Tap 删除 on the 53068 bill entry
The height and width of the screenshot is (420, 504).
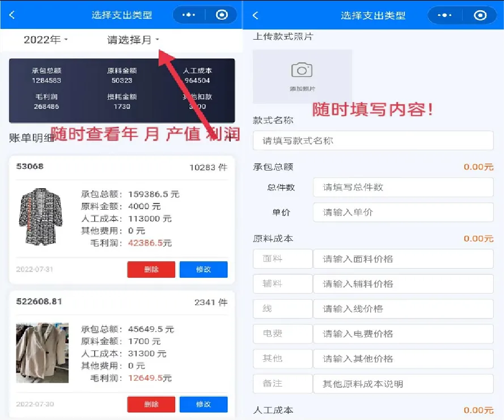(x=151, y=269)
